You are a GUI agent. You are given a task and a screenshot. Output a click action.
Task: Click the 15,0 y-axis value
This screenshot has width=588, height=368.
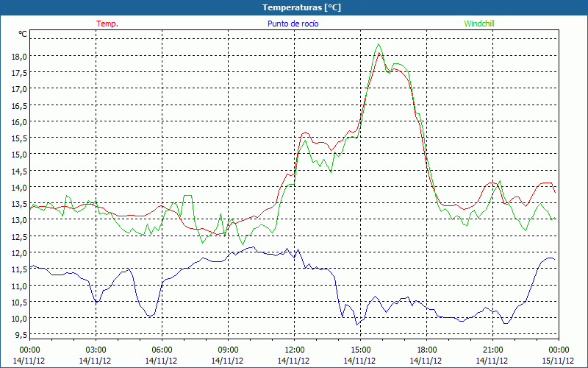tap(21, 155)
